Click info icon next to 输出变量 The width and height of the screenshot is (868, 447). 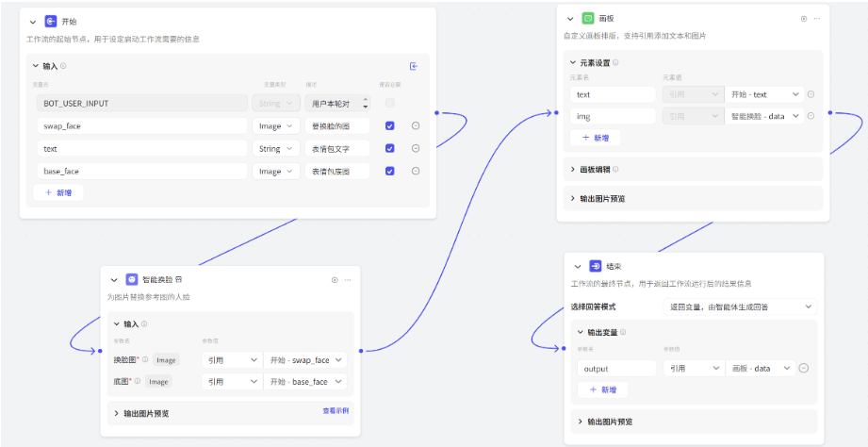coord(623,332)
